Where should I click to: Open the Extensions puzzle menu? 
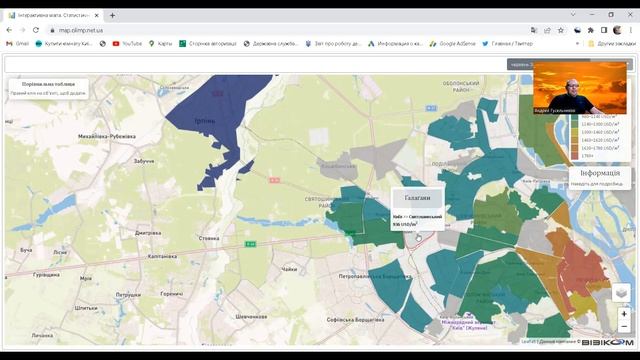tap(591, 30)
